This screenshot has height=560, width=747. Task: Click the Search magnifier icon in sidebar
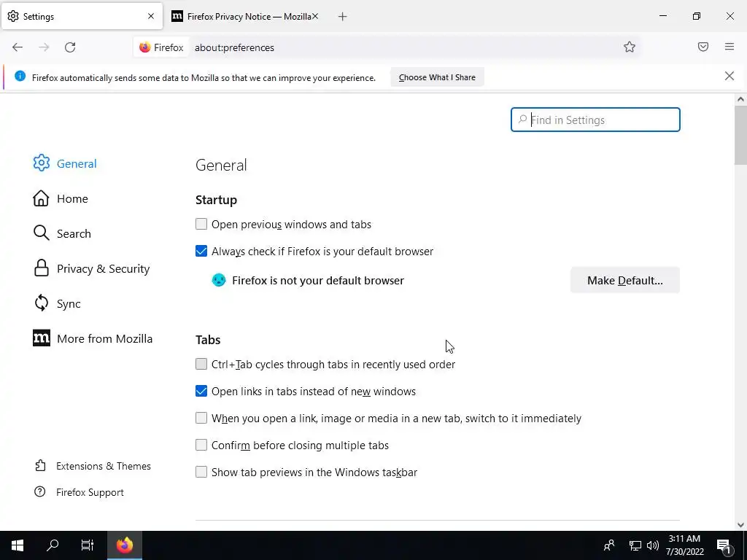tap(42, 233)
